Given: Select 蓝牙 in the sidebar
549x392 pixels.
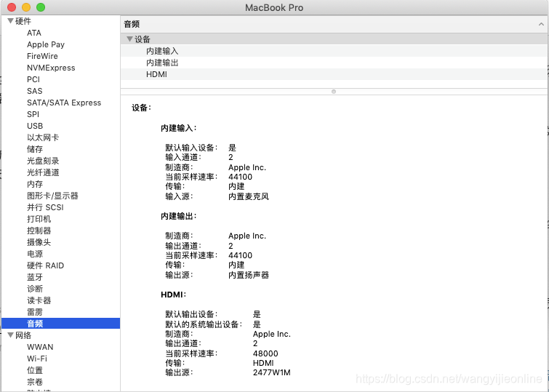Looking at the screenshot, I should (x=35, y=277).
